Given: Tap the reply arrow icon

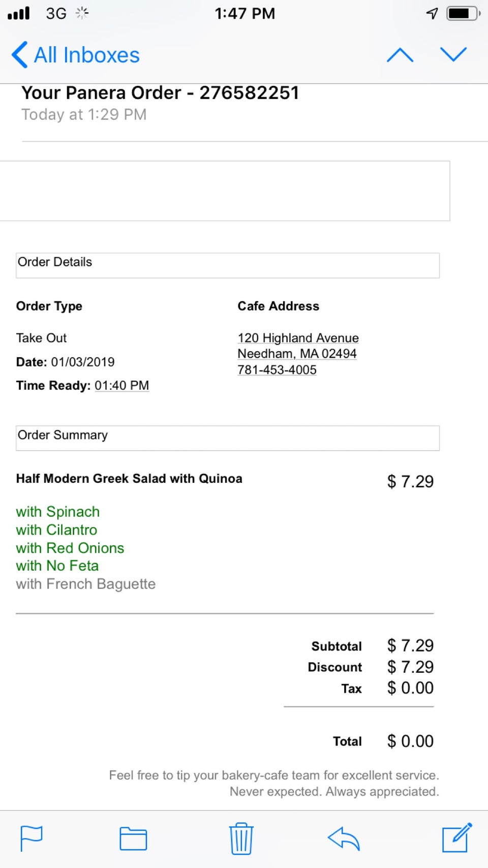Looking at the screenshot, I should [344, 839].
